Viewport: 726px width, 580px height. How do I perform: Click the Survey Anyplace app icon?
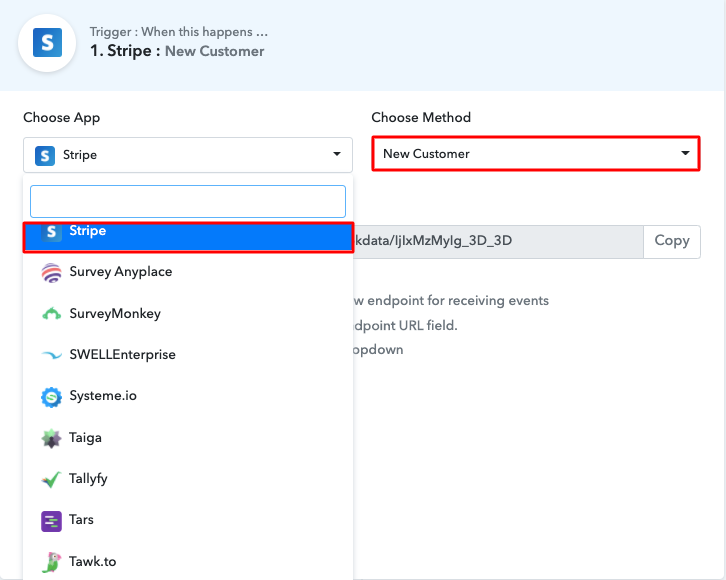[51, 272]
